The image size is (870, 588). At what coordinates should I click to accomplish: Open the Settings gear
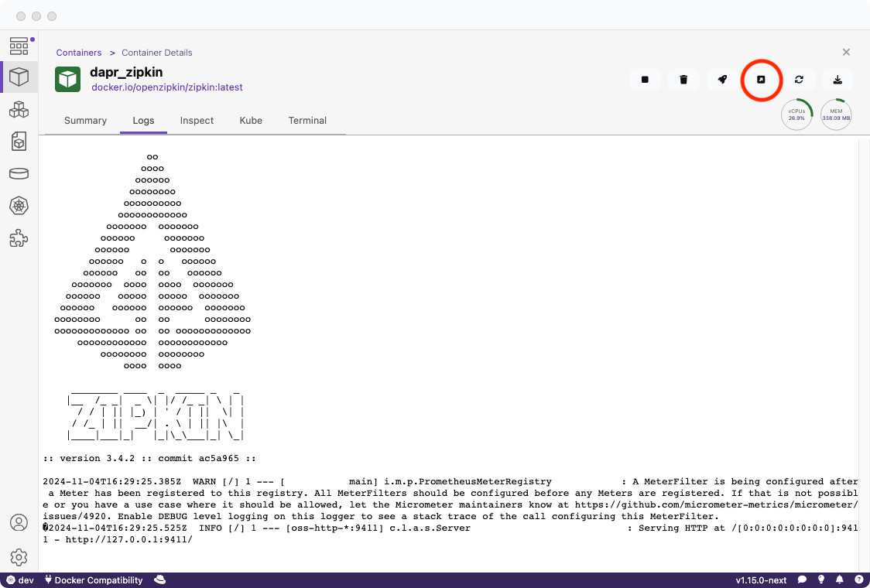19,557
